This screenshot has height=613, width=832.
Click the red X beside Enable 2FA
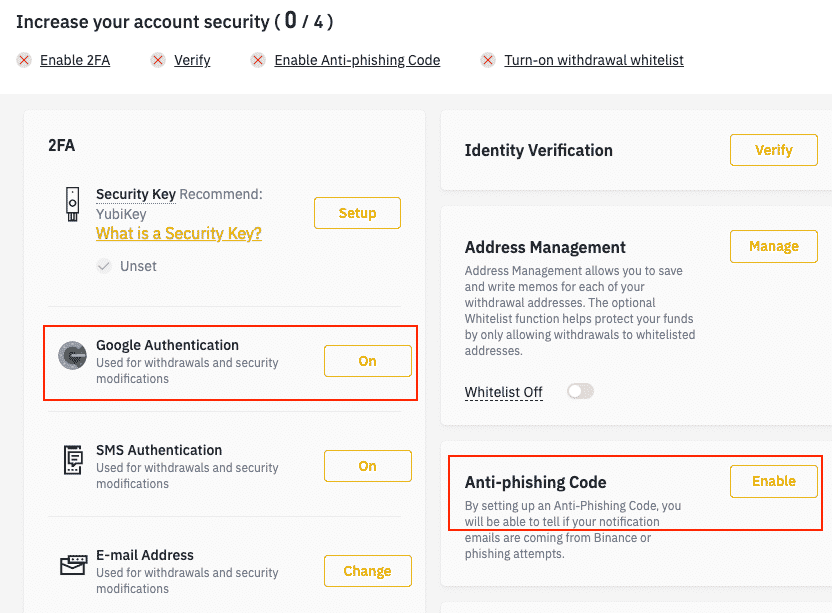(x=24, y=61)
